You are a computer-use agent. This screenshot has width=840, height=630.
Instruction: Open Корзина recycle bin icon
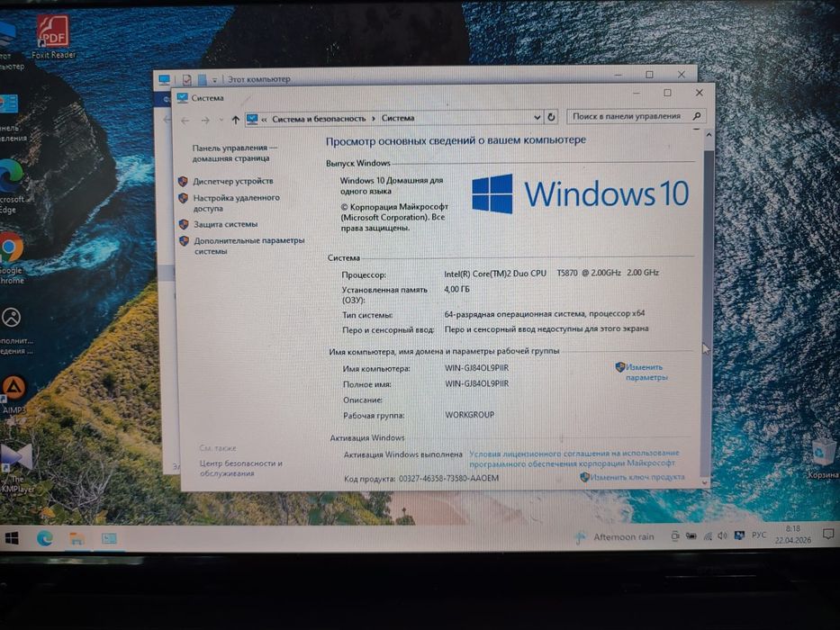click(x=823, y=458)
